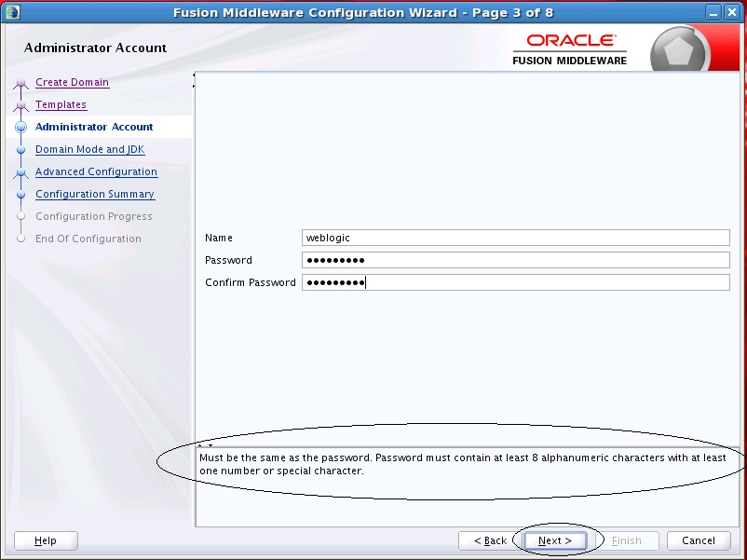Close the Configuration Wizard window
This screenshot has height=560, width=747.
pyautogui.click(x=732, y=12)
